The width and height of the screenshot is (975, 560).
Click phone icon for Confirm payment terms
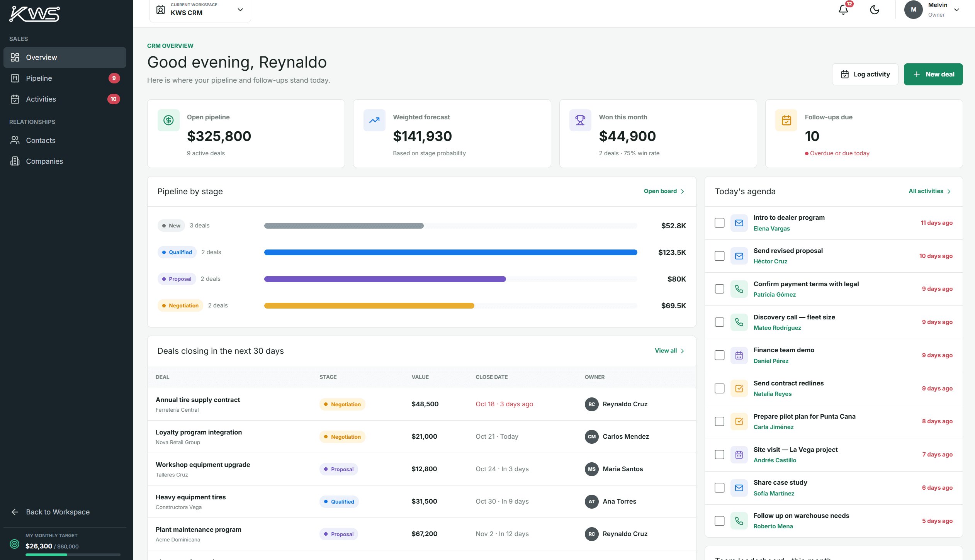739,289
